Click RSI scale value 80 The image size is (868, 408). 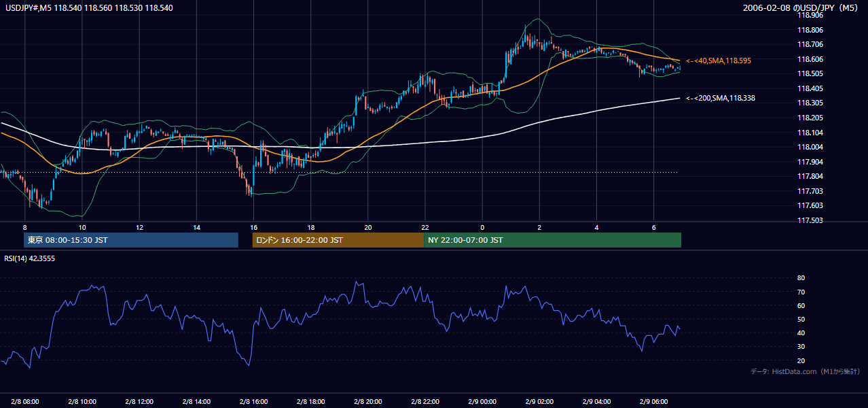[x=801, y=278]
